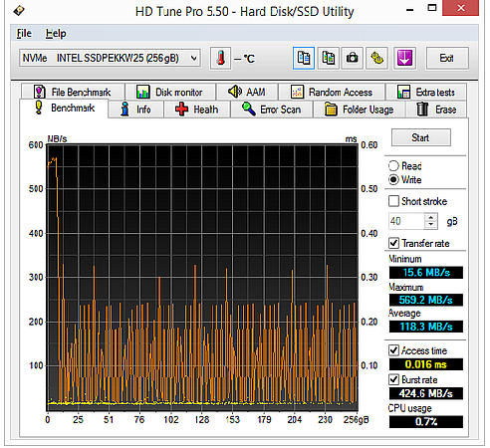Uncheck the Access time checkbox
This screenshot has width=490, height=448.
pyautogui.click(x=393, y=350)
